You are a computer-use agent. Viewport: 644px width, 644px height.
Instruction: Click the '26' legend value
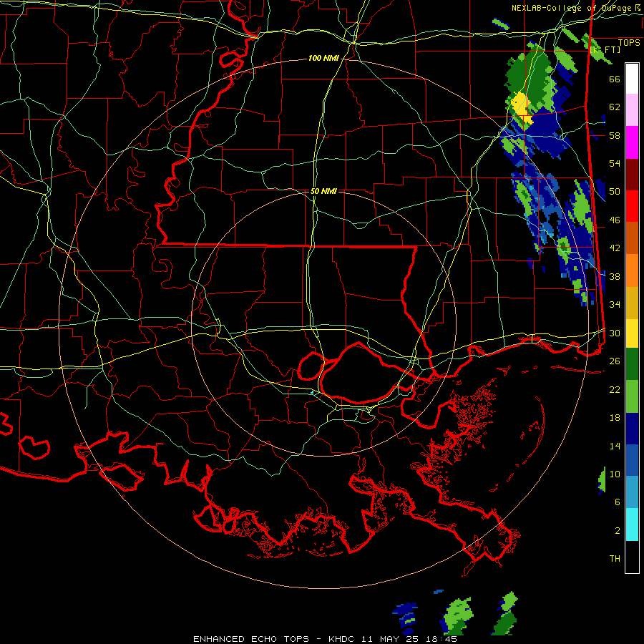click(615, 361)
